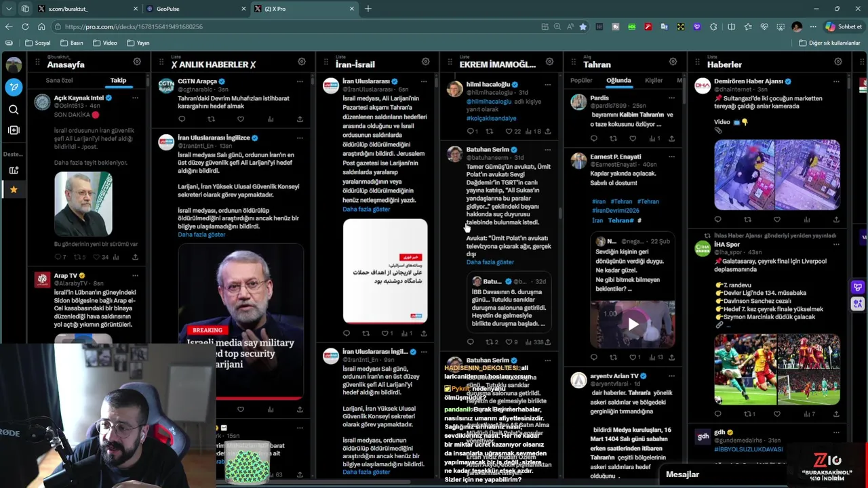
Task: Open Tahran column settings gear
Action: pos(673,62)
